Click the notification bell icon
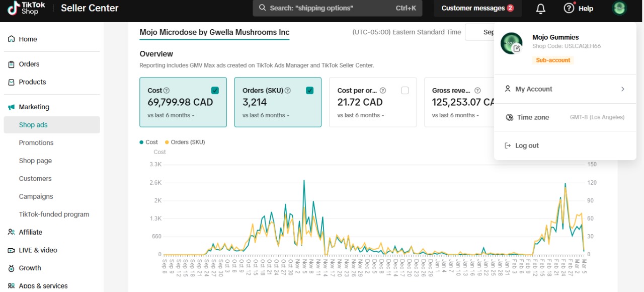This screenshot has height=292, width=644. tap(540, 9)
